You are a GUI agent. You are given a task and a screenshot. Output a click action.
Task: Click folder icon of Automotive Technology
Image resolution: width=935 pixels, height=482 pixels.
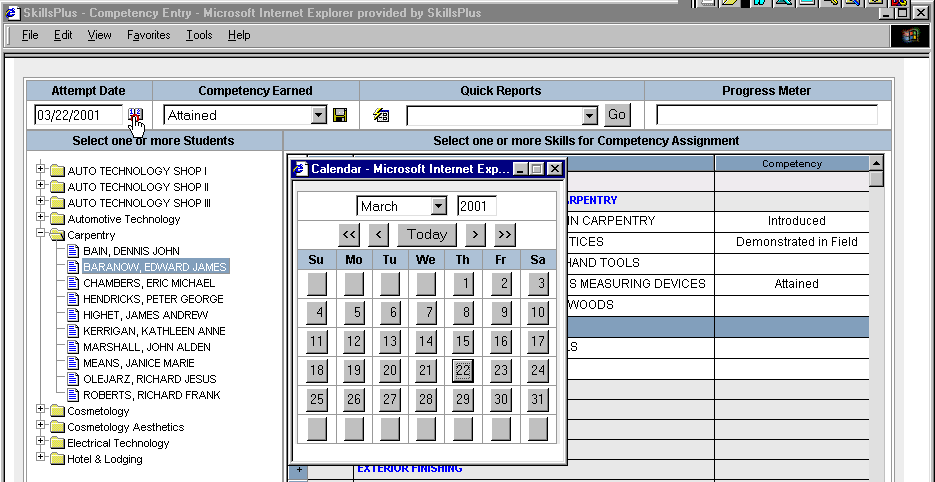point(57,220)
